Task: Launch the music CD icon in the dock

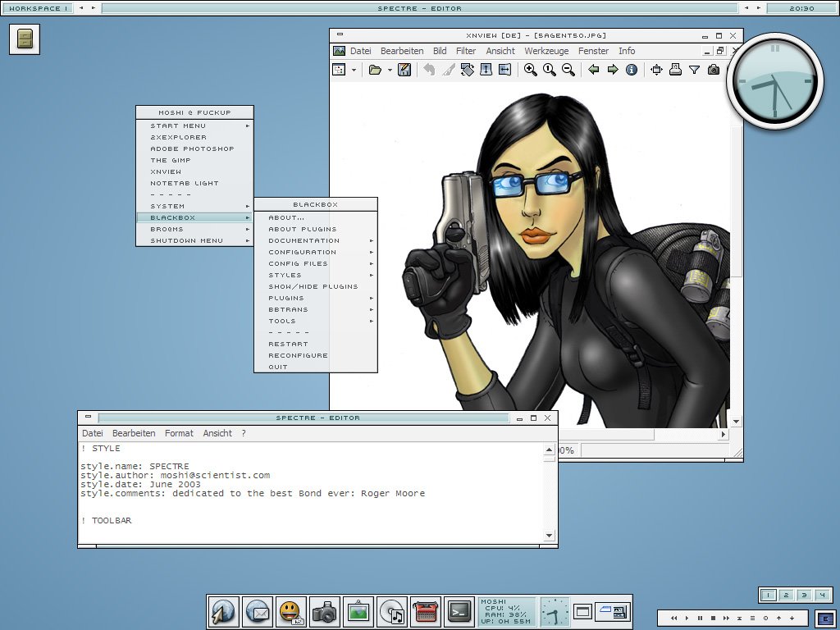Action: 392,611
